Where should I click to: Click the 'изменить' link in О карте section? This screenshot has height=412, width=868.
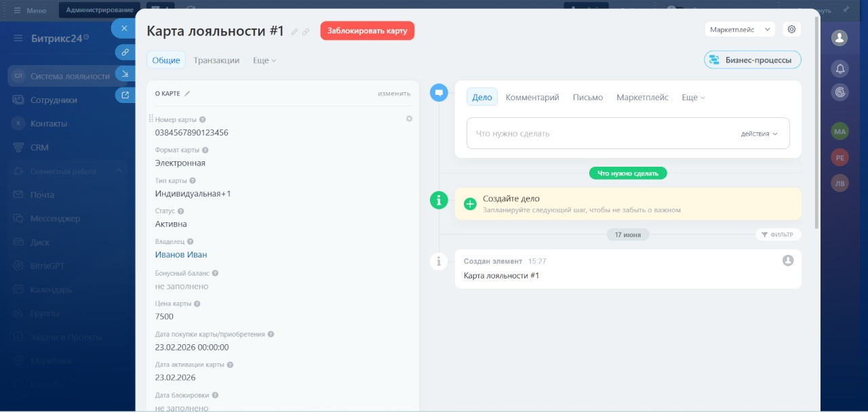tap(394, 94)
